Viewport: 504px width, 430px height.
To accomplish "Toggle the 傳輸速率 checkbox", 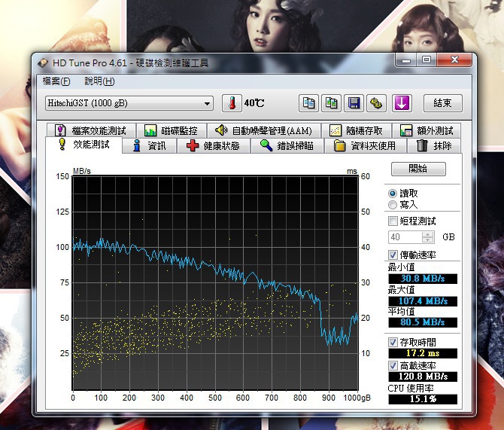I will 393,255.
